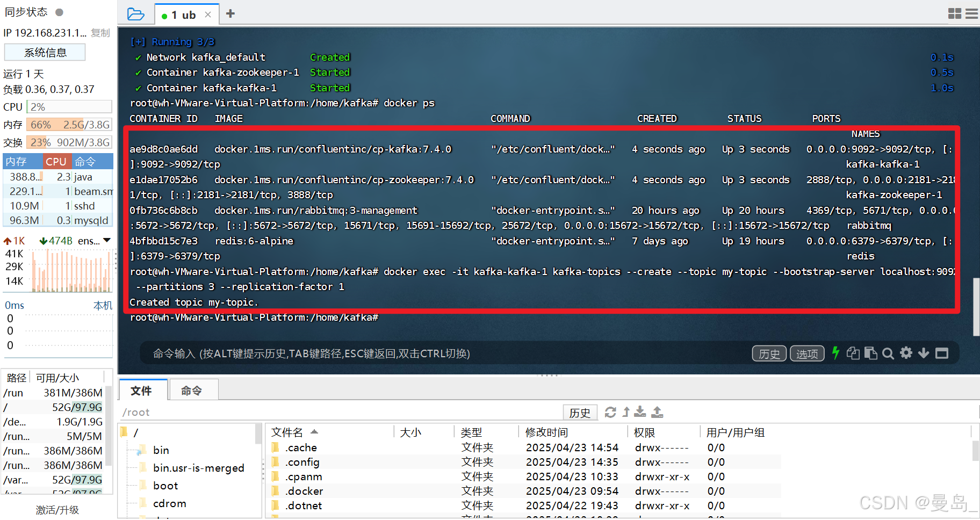Click the 同步状态 indicator dot
Viewport: 980px width, 520px height.
tap(60, 12)
